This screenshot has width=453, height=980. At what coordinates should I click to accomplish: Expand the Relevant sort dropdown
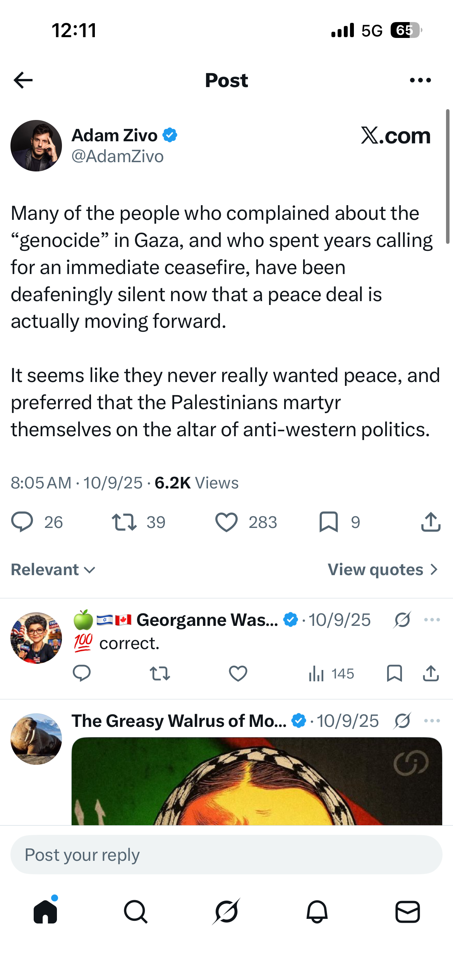point(53,570)
